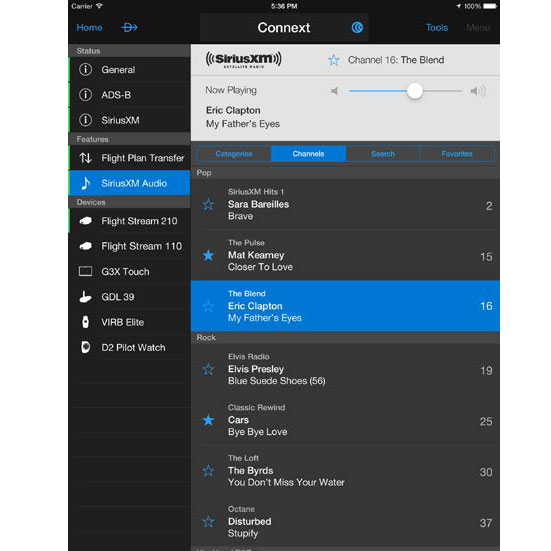Open the dimmed Menu button
This screenshot has height=551, width=551.
click(478, 27)
